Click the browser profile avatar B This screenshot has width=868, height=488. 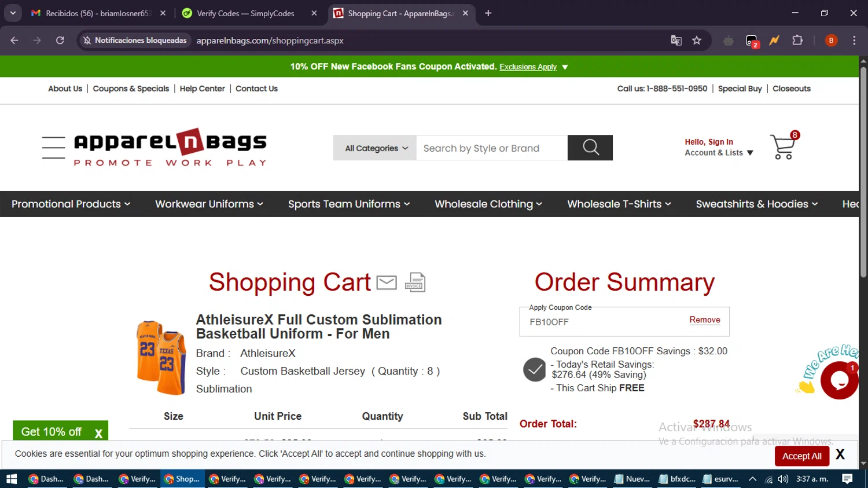831,41
